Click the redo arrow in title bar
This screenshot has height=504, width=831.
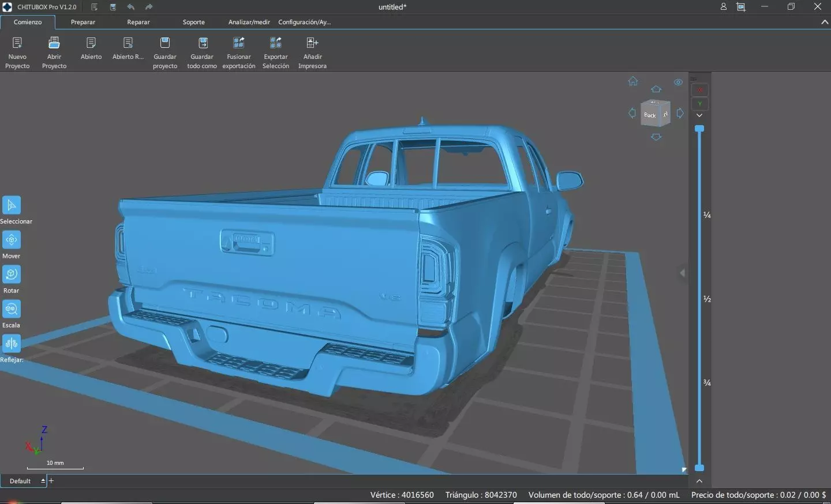pyautogui.click(x=149, y=7)
